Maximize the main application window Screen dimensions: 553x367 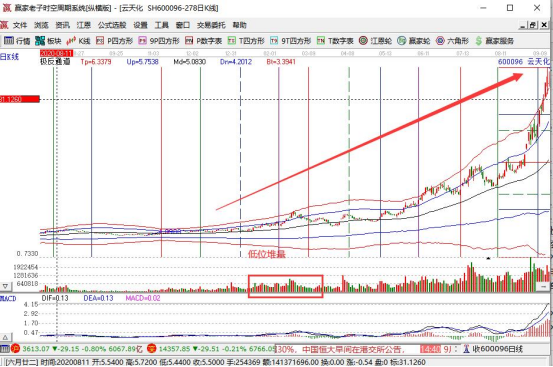(x=510, y=8)
